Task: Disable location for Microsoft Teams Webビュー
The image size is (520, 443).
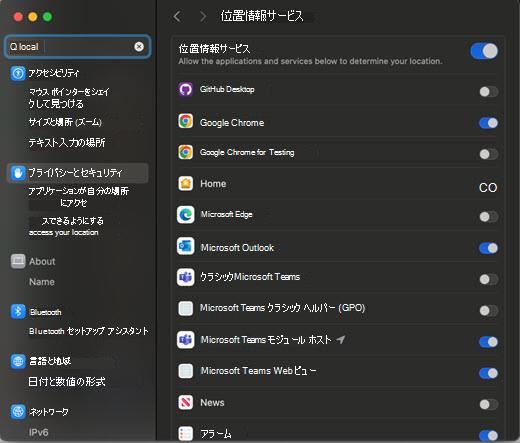Action: 489,373
